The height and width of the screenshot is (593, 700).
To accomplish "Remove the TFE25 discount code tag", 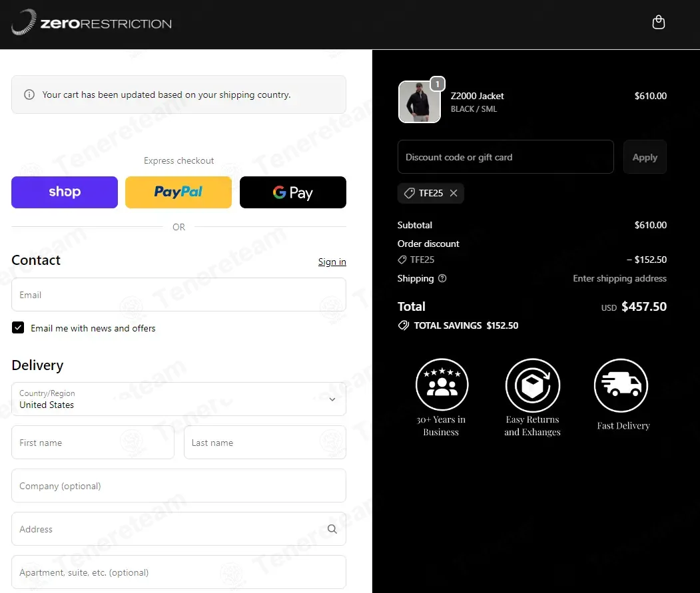I will tap(454, 193).
